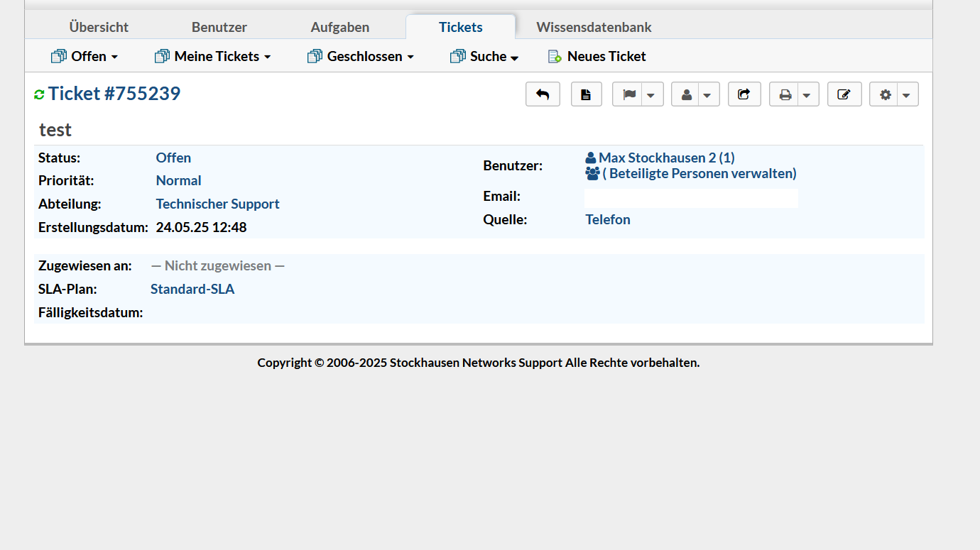The width and height of the screenshot is (980, 550).
Task: Switch to the Übersicht tab
Action: tap(99, 27)
